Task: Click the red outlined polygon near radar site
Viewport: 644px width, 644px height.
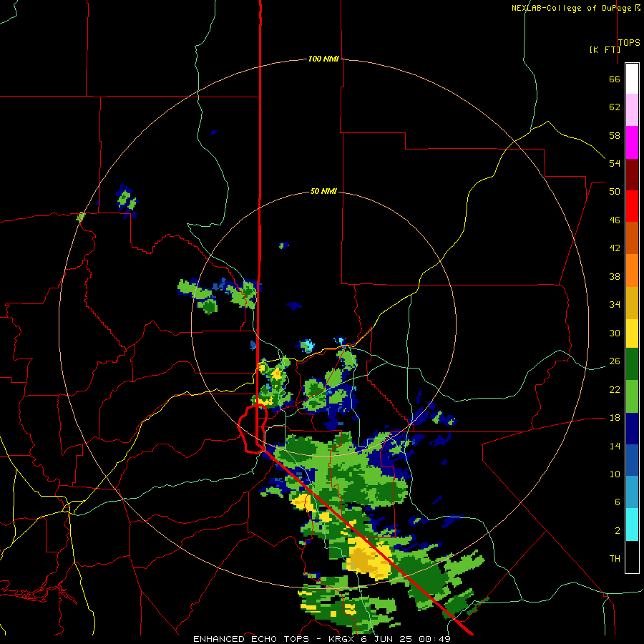Action: [x=253, y=429]
